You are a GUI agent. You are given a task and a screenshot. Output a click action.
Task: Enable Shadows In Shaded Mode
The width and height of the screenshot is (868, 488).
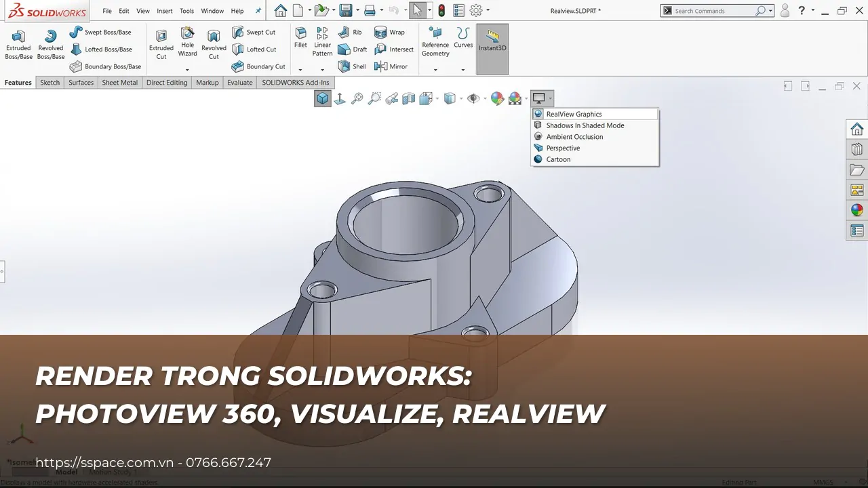point(595,125)
